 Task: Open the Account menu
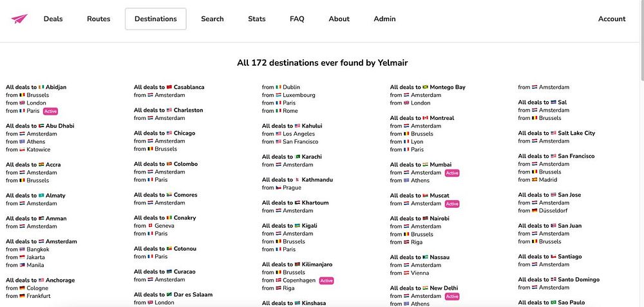tap(611, 19)
